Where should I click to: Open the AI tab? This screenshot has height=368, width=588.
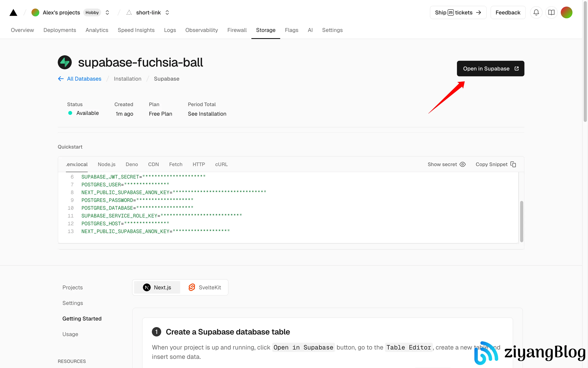[x=310, y=30]
